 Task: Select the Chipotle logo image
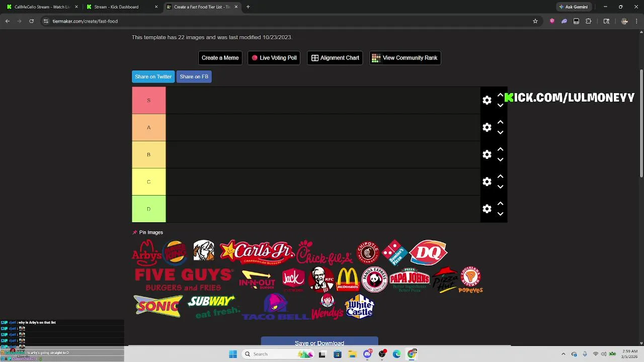(x=368, y=252)
